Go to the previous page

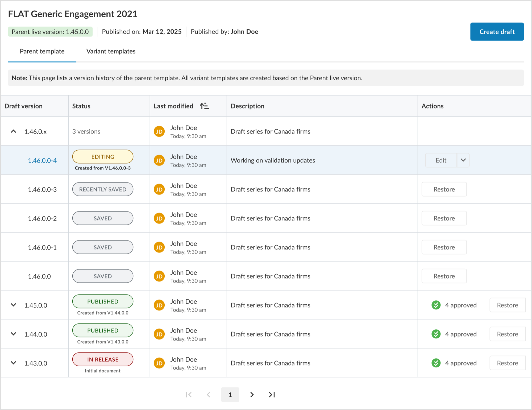coord(209,395)
